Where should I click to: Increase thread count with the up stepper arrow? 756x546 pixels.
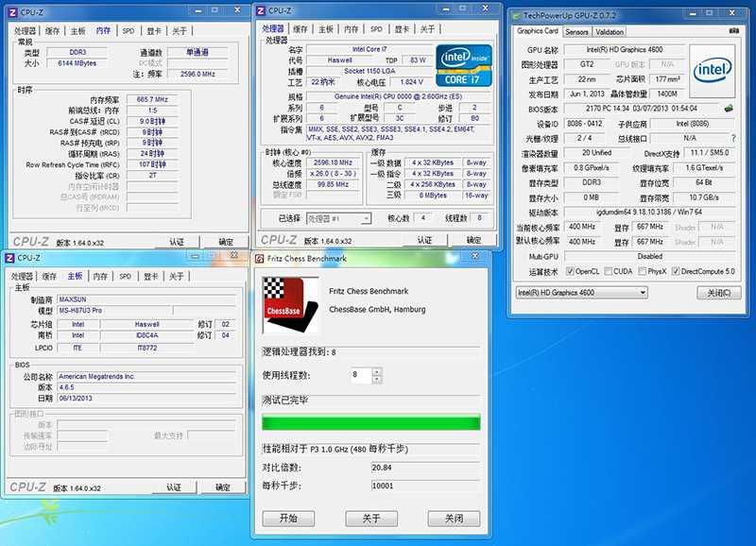point(377,371)
